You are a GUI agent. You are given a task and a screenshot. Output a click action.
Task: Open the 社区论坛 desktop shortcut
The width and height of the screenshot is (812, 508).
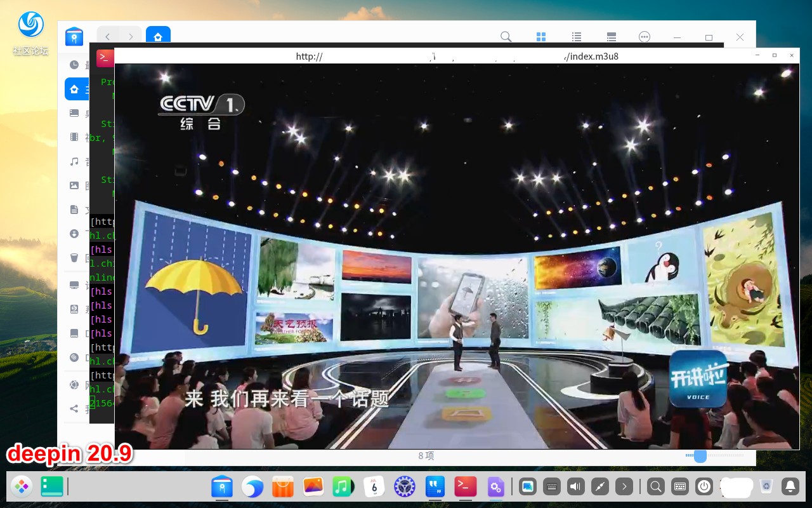click(30, 33)
